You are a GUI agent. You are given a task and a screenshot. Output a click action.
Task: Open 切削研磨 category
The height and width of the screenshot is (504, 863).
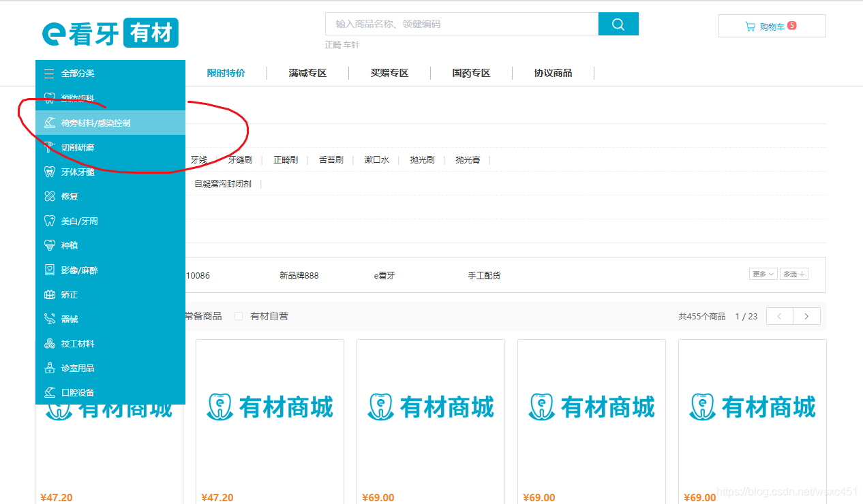(x=110, y=147)
